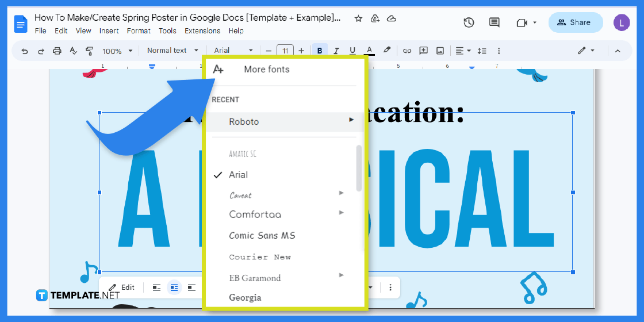Expand Comfortaa font variants arrow
Image resolution: width=644 pixels, height=322 pixels.
pos(341,212)
